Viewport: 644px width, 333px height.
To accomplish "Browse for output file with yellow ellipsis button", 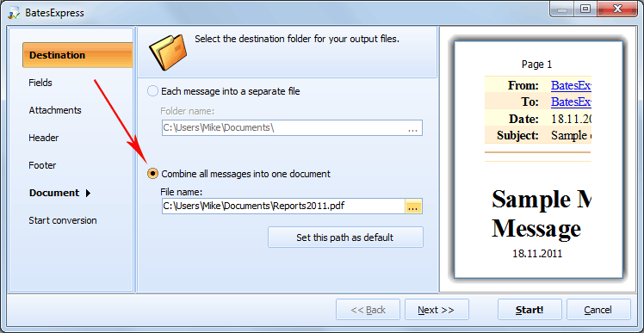I will click(413, 207).
